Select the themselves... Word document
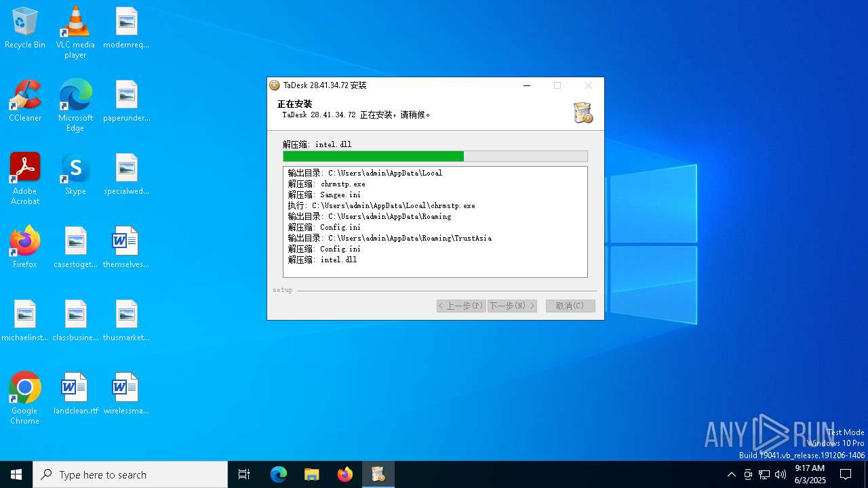The image size is (868, 488). pos(126,247)
